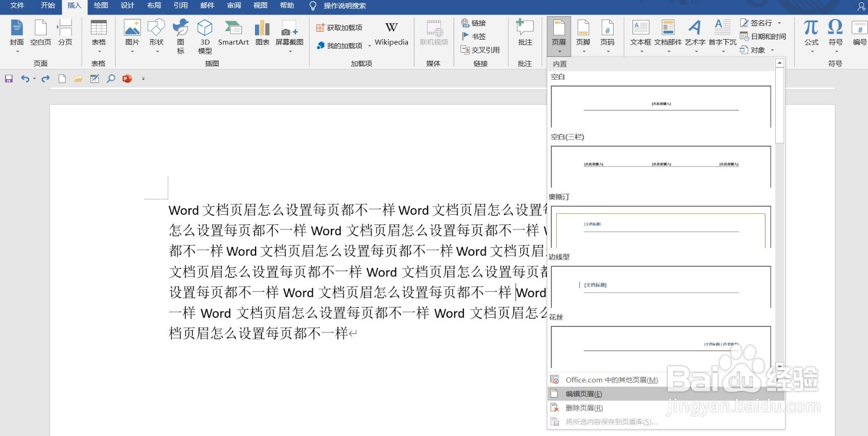Switch to the 设计 (Design) tab

tap(127, 5)
